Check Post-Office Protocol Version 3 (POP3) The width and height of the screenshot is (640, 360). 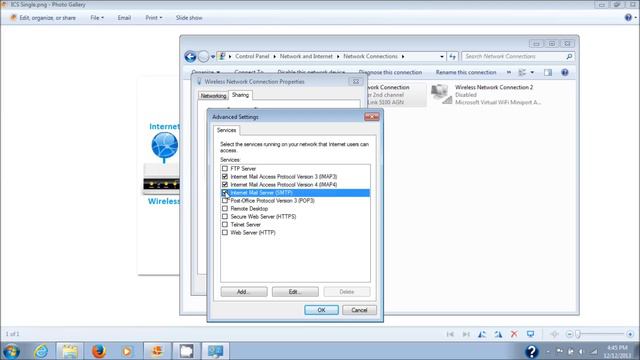tap(225, 200)
